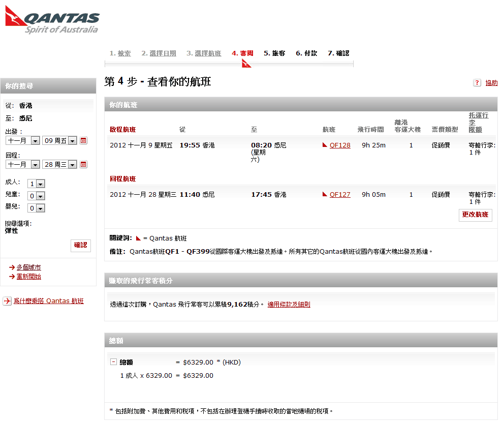Go back to step 3. 選擇航班
This screenshot has height=421, width=504.
[x=204, y=53]
